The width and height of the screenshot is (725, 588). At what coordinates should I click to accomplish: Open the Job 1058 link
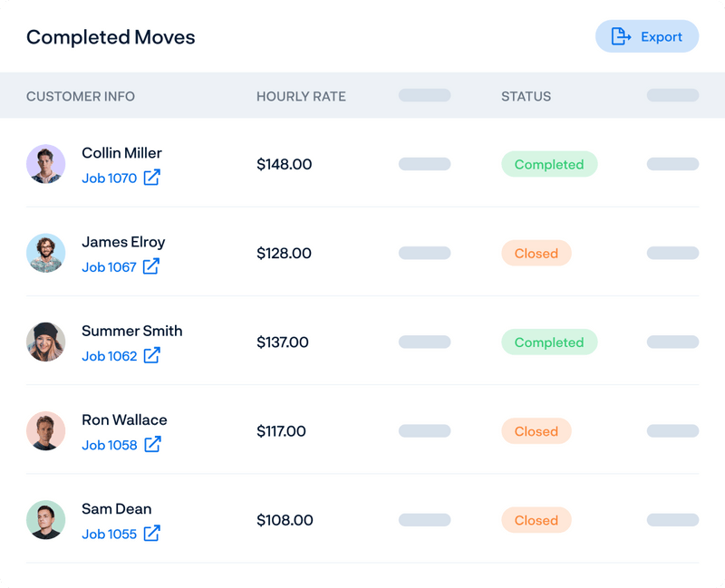pos(109,445)
